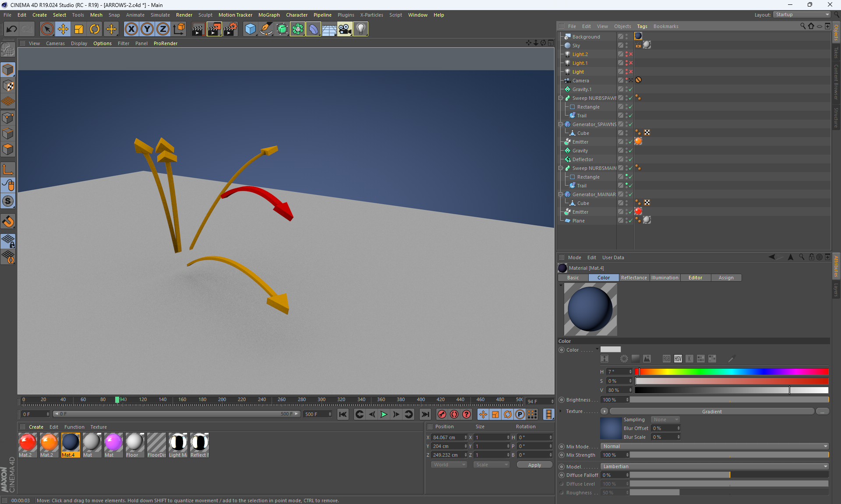
Task: Click the Undo arrow icon
Action: click(x=12, y=29)
